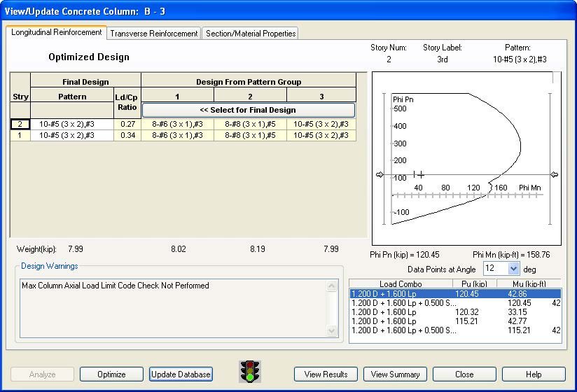Select story 1 pattern group 2 cell 8-#8
The width and height of the screenshot is (577, 392).
250,135
